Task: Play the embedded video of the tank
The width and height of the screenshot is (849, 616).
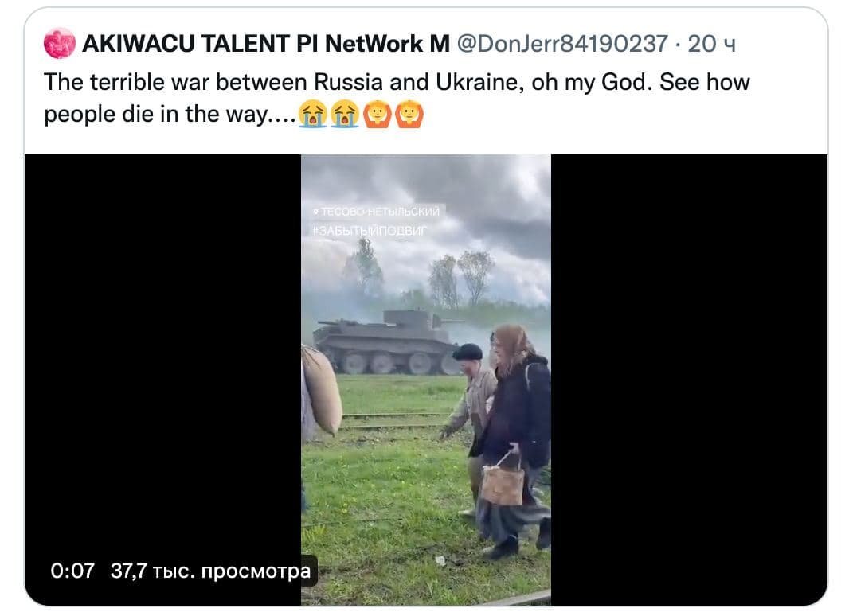Action: click(x=425, y=380)
